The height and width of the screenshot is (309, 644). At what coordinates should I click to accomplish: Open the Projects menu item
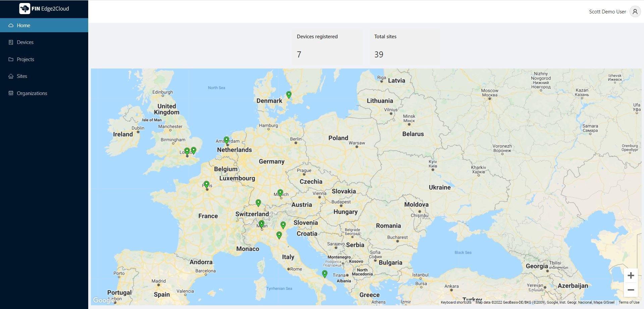[44, 59]
